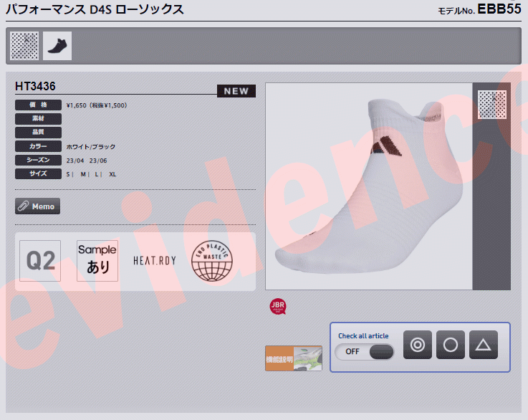The image size is (528, 420).
Task: Select the black sock thumbnail in top strip
Action: coord(57,45)
